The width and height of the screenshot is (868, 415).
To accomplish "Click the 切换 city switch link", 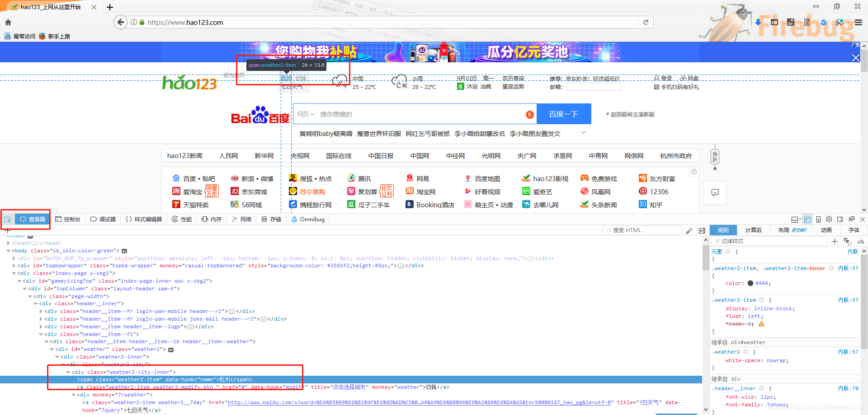I will click(x=301, y=78).
